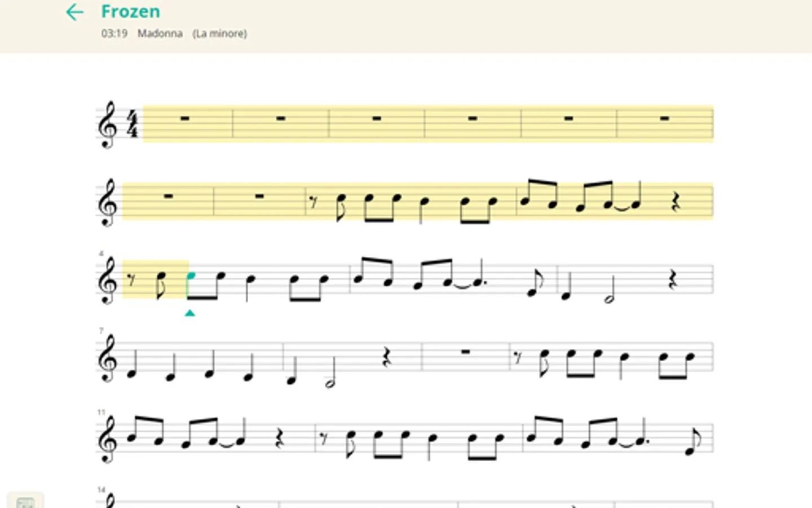Click measure number 11 label
812x508 pixels.
101,412
